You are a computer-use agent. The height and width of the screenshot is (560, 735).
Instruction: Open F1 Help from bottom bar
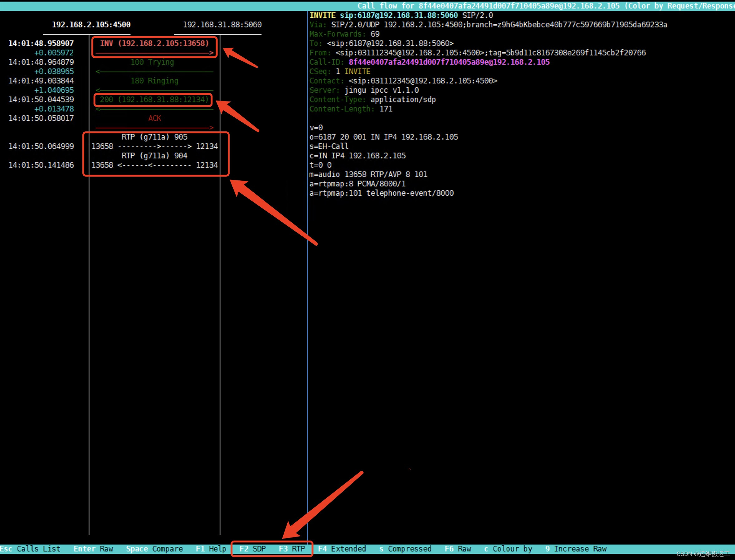(211, 549)
